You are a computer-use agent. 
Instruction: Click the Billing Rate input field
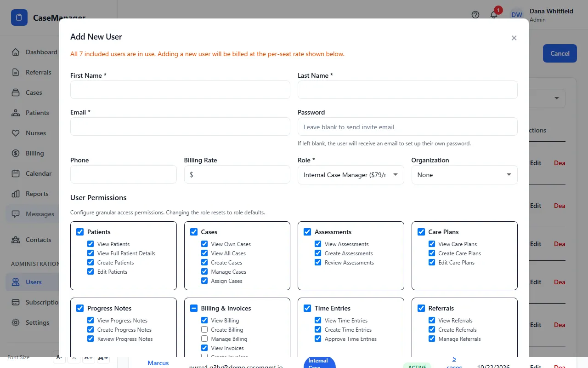(x=237, y=175)
